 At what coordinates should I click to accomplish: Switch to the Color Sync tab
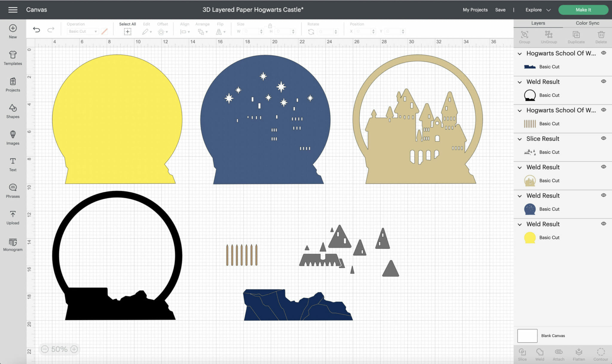587,23
